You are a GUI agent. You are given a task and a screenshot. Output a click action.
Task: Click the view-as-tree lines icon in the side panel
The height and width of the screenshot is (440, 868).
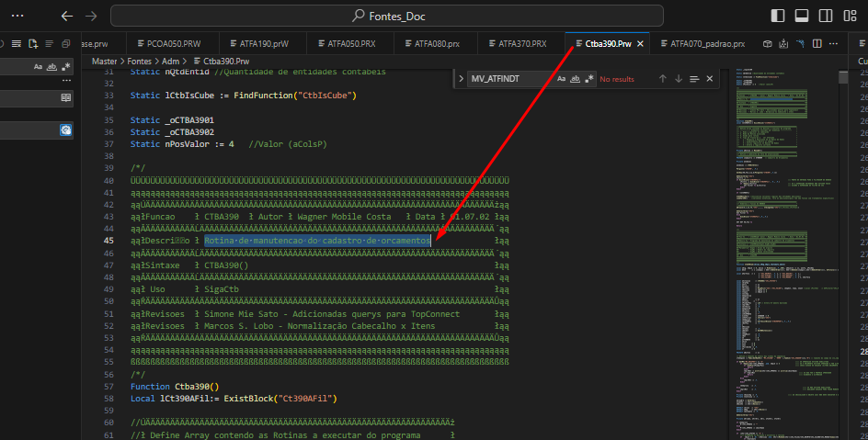50,44
